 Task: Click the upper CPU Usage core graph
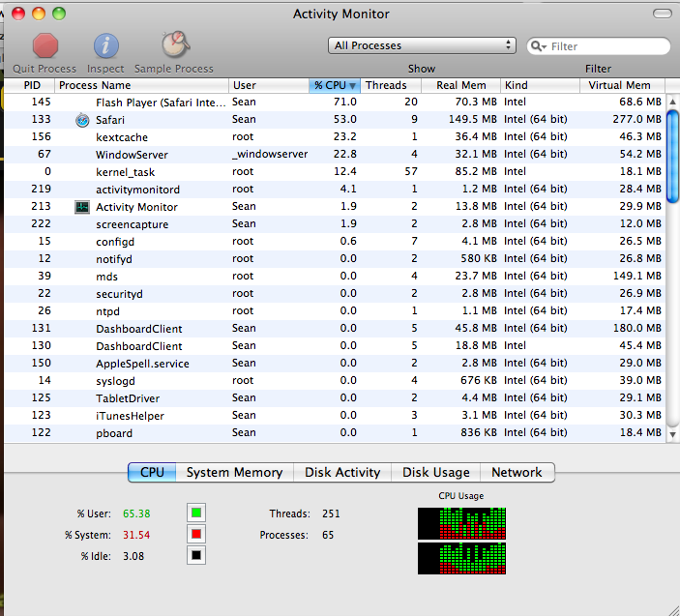pyautogui.click(x=461, y=524)
